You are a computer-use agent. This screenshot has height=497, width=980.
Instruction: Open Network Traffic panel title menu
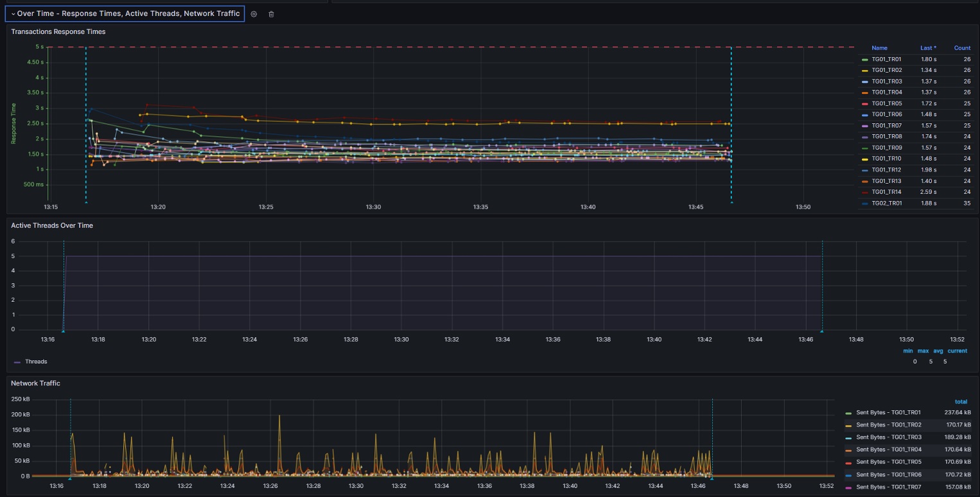point(35,383)
